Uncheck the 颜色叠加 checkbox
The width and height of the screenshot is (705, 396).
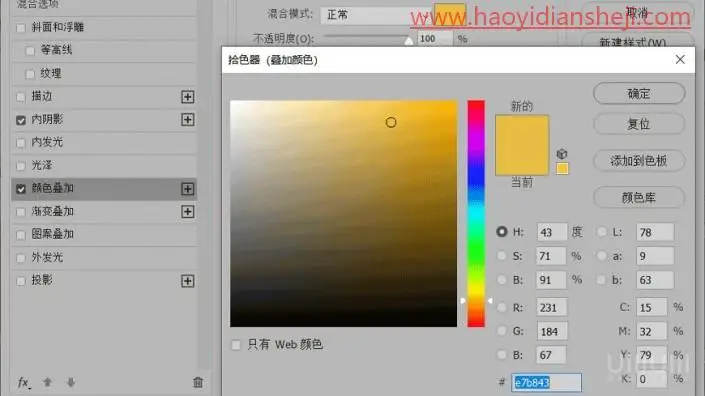21,189
